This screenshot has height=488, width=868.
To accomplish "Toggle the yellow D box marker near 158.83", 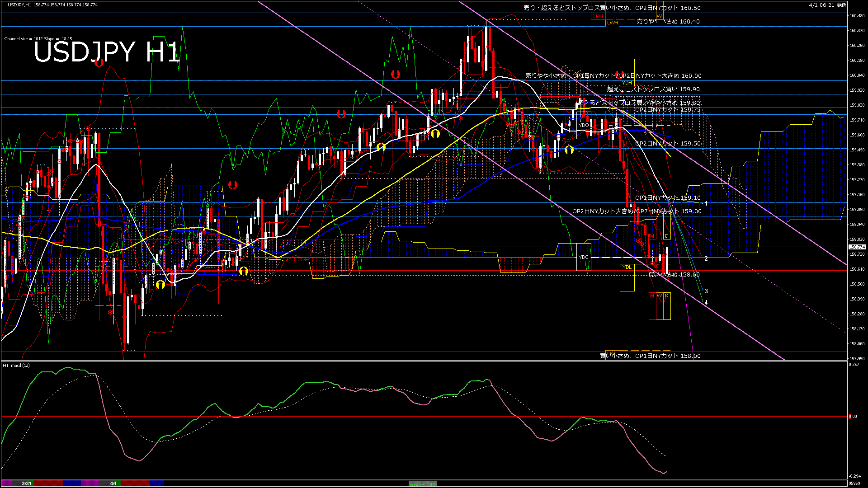I will click(666, 236).
